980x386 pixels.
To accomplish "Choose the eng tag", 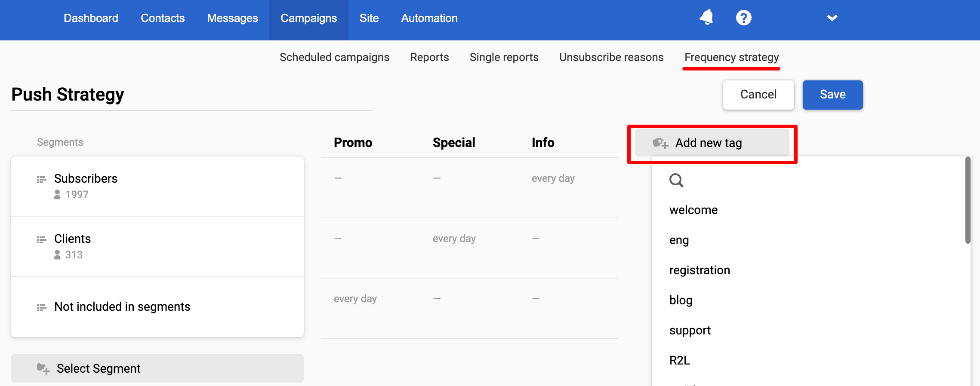I will click(679, 240).
